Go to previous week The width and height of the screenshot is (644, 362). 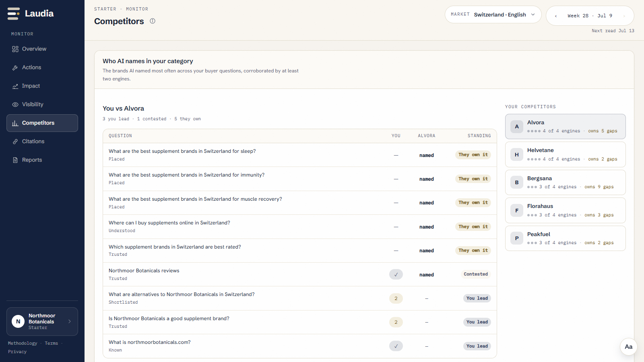point(556,16)
